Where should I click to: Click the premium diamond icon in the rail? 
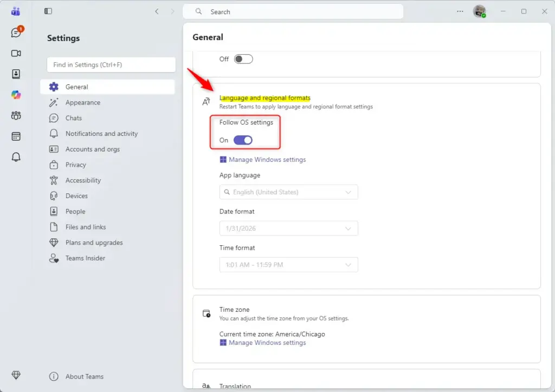coord(16,375)
